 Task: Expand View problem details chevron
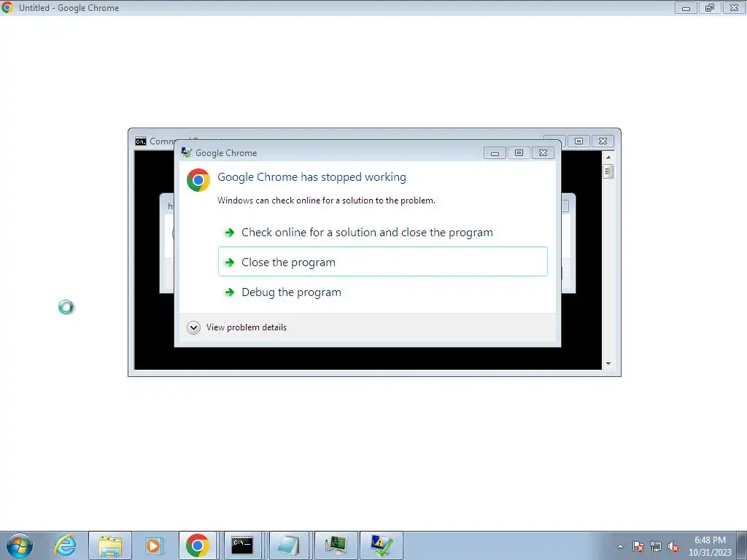[193, 327]
